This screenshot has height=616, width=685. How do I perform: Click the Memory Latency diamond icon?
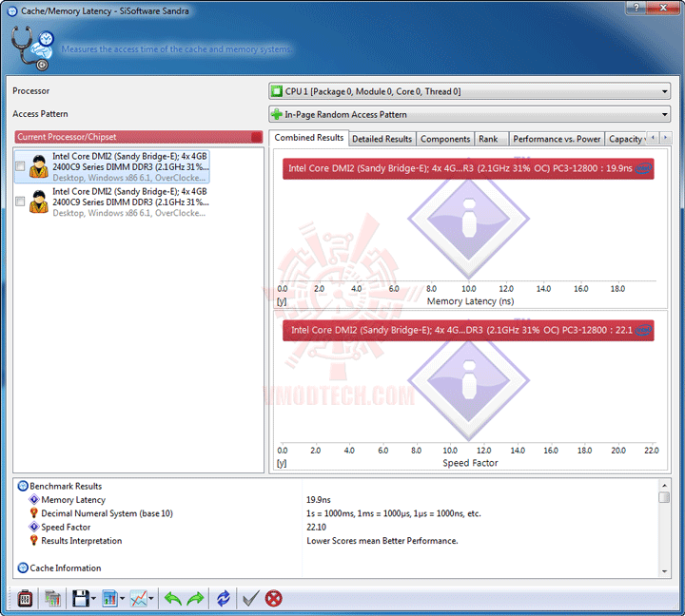[33, 499]
